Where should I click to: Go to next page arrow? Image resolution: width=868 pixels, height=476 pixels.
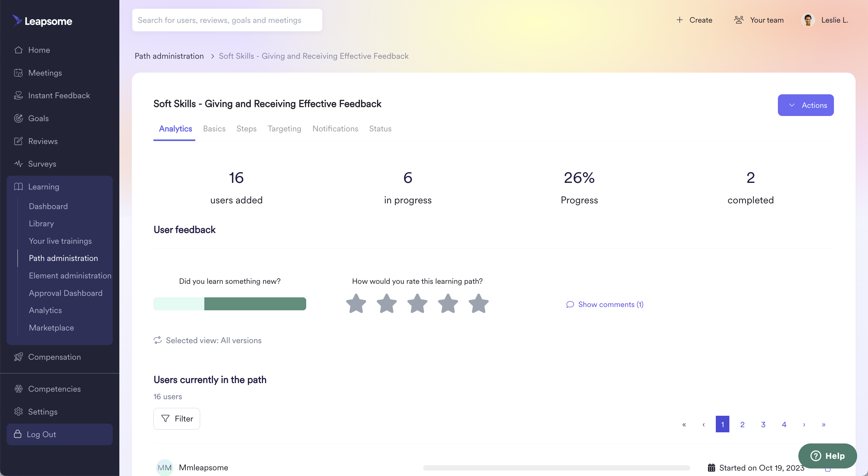804,424
